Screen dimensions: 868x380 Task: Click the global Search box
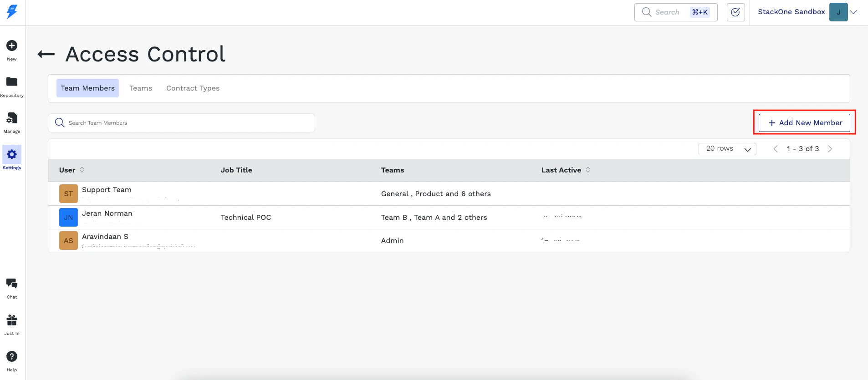[676, 12]
